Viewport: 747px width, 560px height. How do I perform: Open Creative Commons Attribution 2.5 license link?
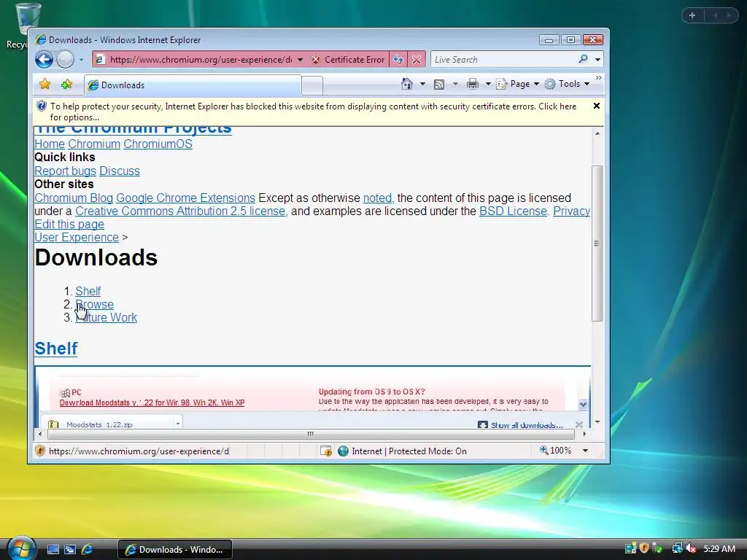[x=181, y=211]
